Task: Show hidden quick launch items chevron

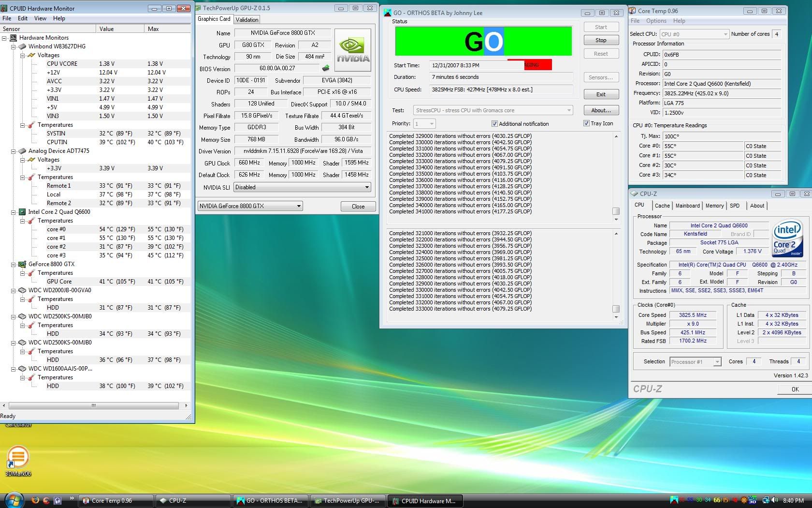Action: pos(72,498)
